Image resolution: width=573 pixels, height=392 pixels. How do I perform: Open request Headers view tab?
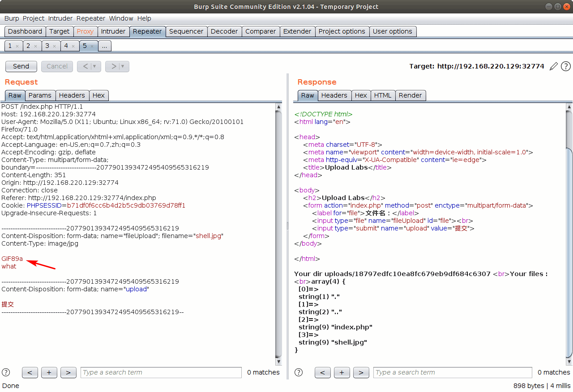click(x=72, y=95)
